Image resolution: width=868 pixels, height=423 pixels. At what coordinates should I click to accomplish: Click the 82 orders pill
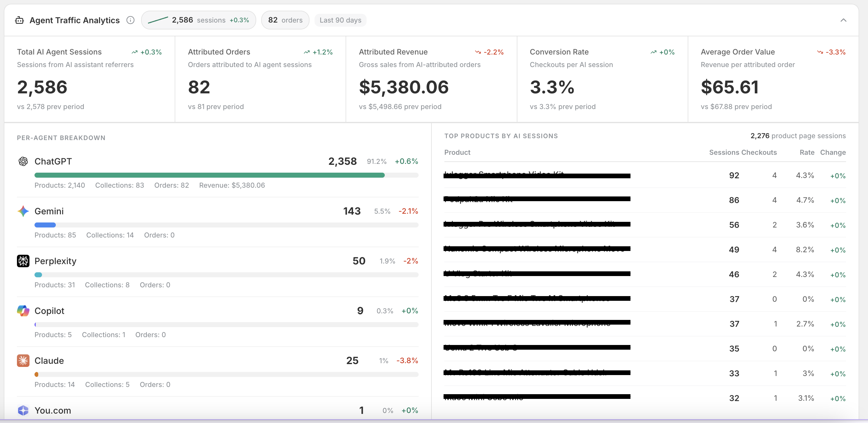click(x=285, y=20)
